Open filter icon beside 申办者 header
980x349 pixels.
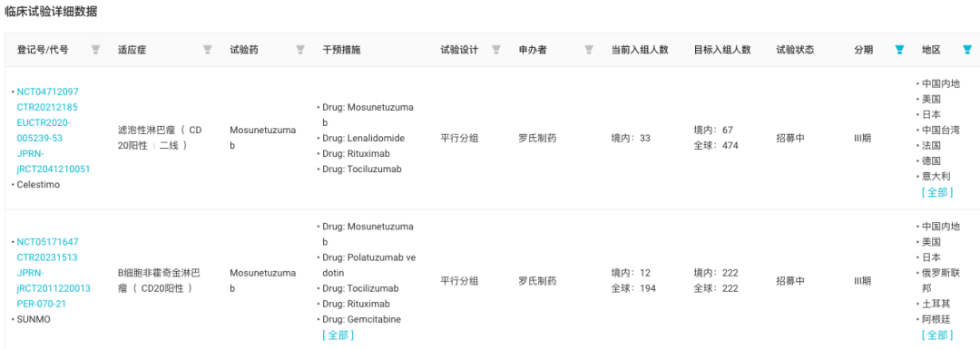[588, 50]
